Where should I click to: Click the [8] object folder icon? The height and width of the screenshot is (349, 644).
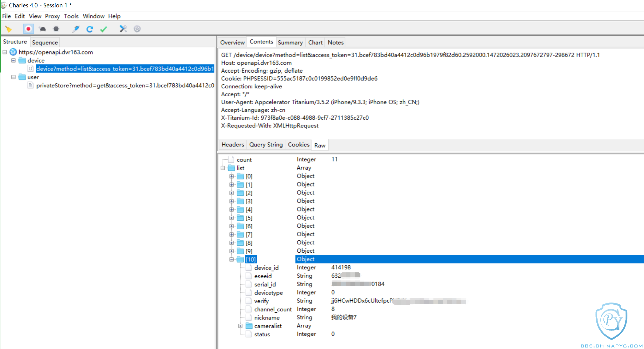(x=240, y=243)
